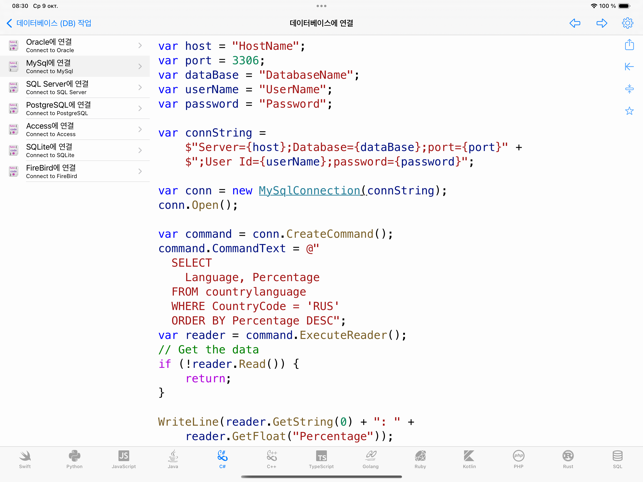Tap the FireBird row document icon
Viewport: 643px width, 482px height.
click(14, 171)
